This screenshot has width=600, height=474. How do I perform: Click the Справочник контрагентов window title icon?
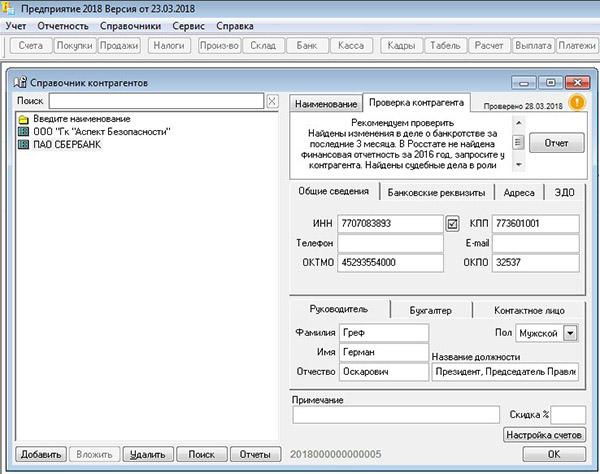22,82
